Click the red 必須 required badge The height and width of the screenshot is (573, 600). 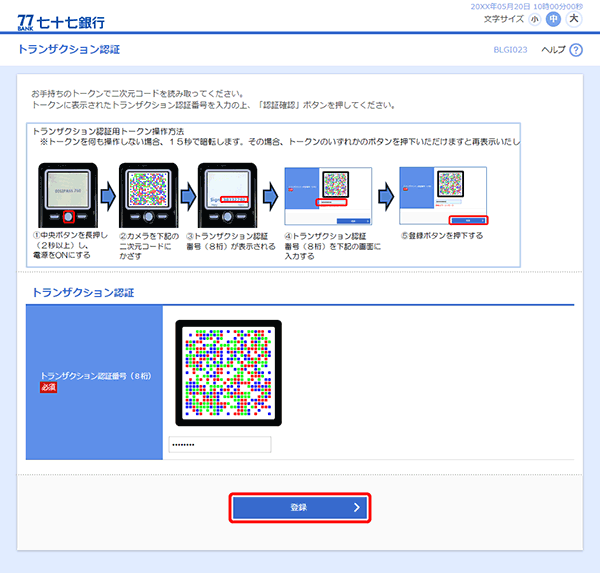[48, 387]
